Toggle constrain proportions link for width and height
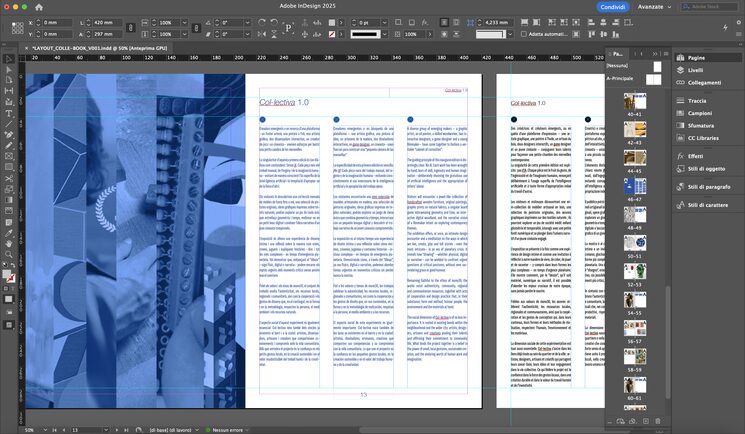The height and width of the screenshot is (434, 745). [x=131, y=28]
